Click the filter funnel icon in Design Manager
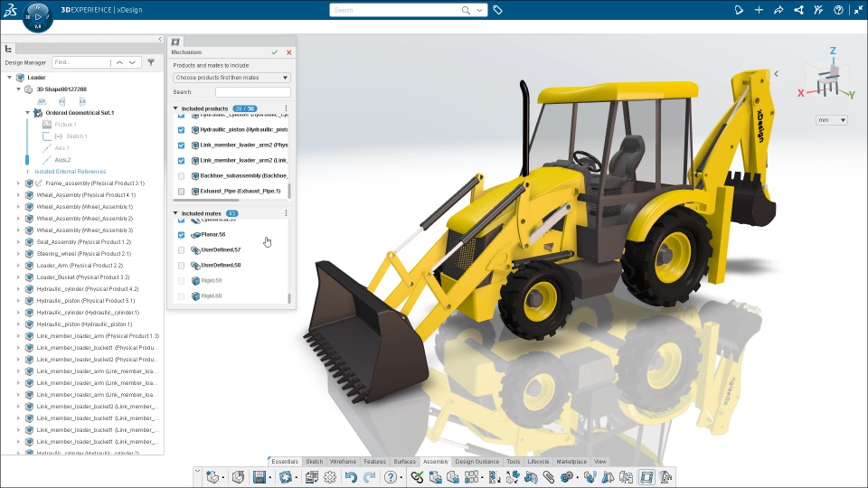The image size is (868, 488). [x=151, y=62]
